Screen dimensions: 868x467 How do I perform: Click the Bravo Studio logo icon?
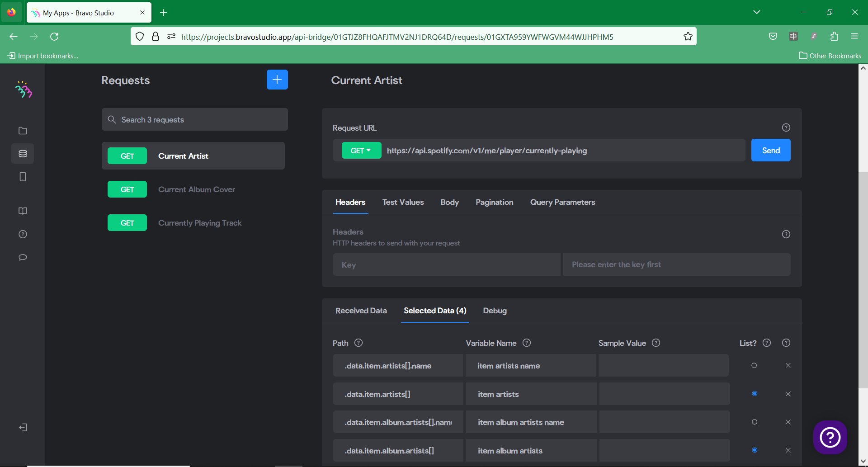24,90
